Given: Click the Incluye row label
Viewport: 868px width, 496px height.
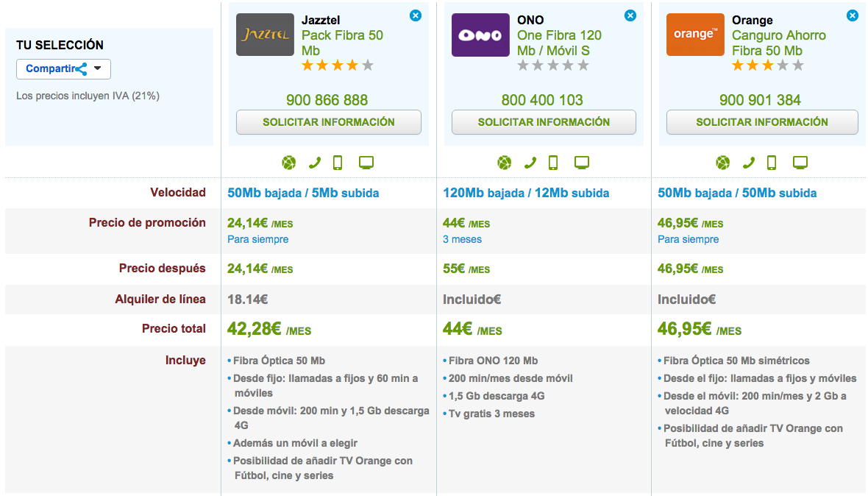Looking at the screenshot, I should pyautogui.click(x=185, y=361).
